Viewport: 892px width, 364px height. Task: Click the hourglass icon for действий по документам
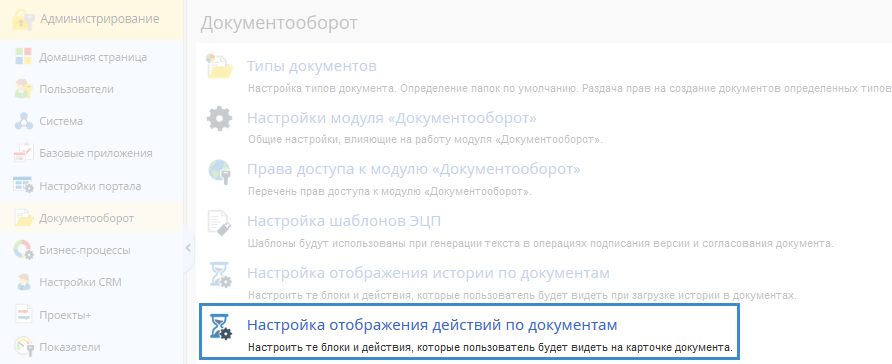[220, 328]
